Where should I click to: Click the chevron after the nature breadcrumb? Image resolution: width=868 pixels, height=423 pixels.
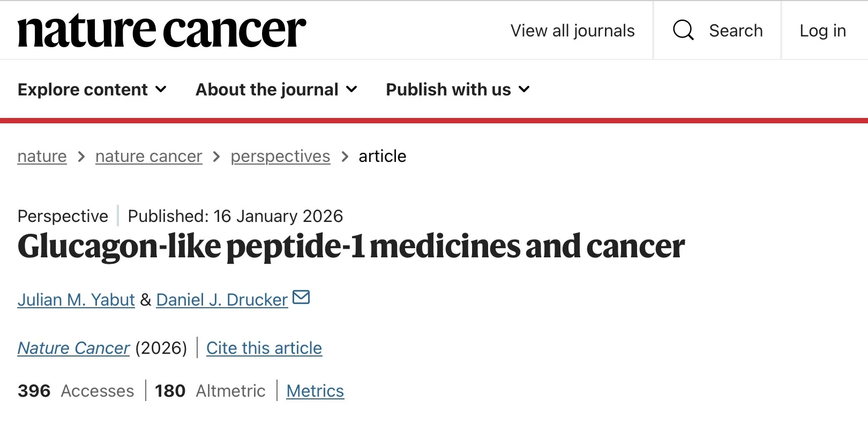click(81, 157)
